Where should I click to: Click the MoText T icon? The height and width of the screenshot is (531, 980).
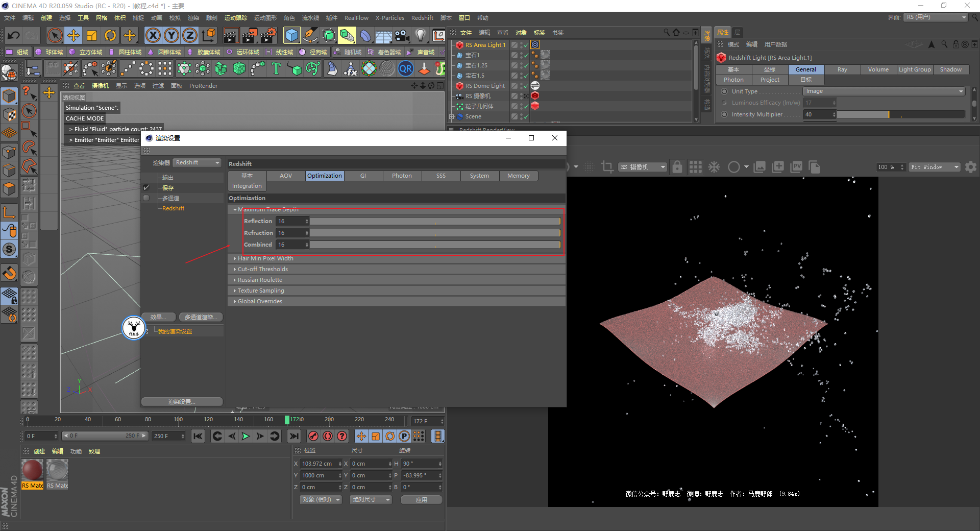(276, 68)
